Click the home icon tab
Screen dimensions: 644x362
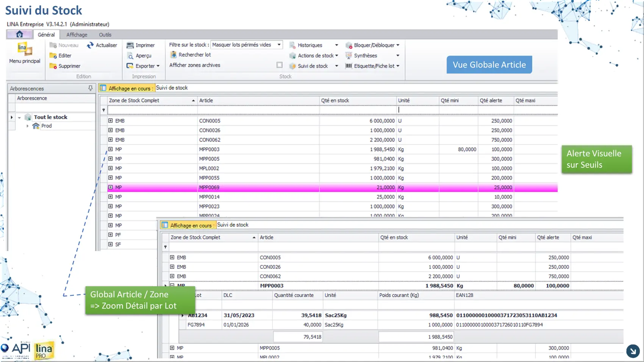tap(19, 34)
